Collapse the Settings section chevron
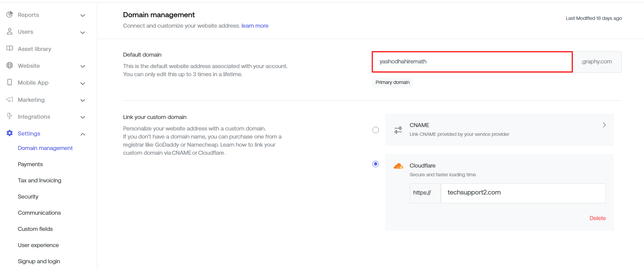 coord(83,134)
